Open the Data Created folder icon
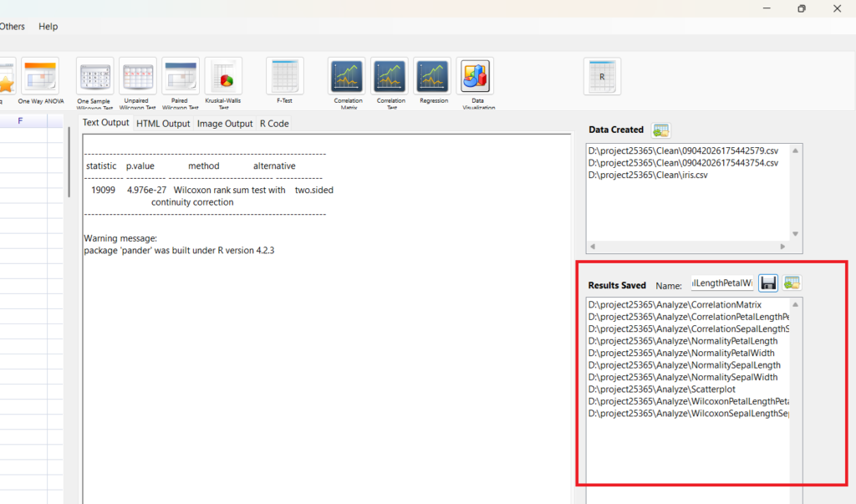 pyautogui.click(x=661, y=130)
